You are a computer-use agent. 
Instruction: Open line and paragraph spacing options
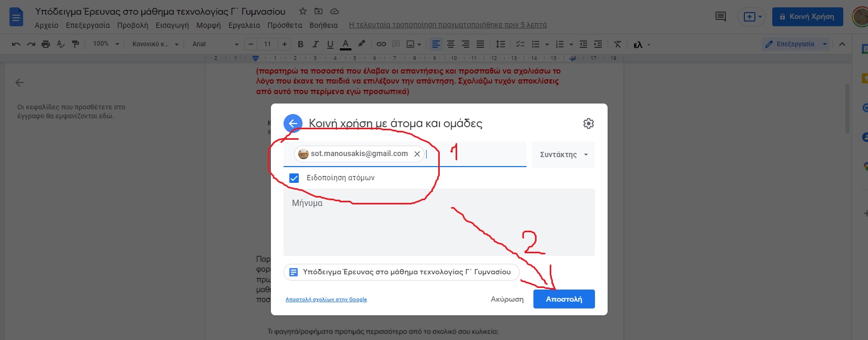pyautogui.click(x=501, y=44)
